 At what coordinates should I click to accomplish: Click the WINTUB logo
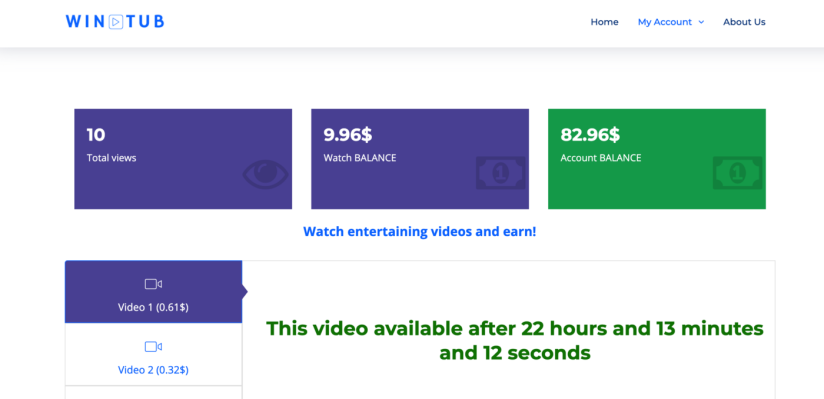tap(115, 22)
